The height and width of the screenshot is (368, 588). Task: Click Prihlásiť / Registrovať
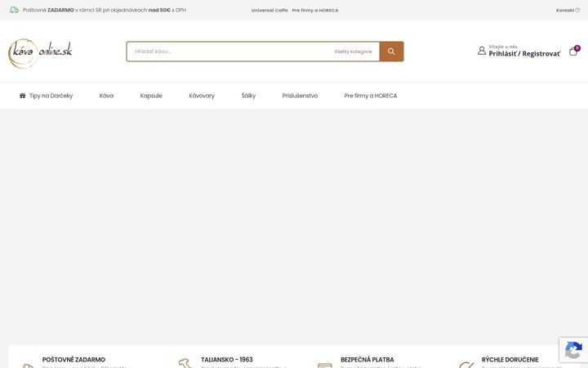click(x=524, y=54)
